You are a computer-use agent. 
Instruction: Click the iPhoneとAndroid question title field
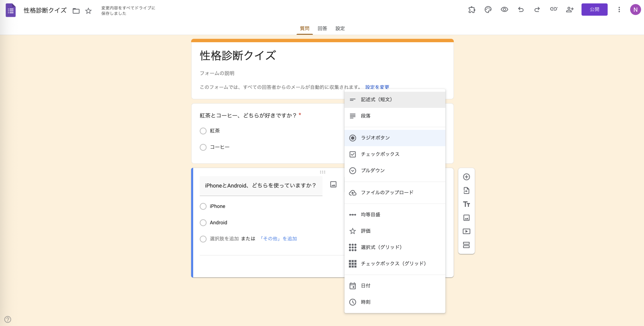click(x=260, y=186)
